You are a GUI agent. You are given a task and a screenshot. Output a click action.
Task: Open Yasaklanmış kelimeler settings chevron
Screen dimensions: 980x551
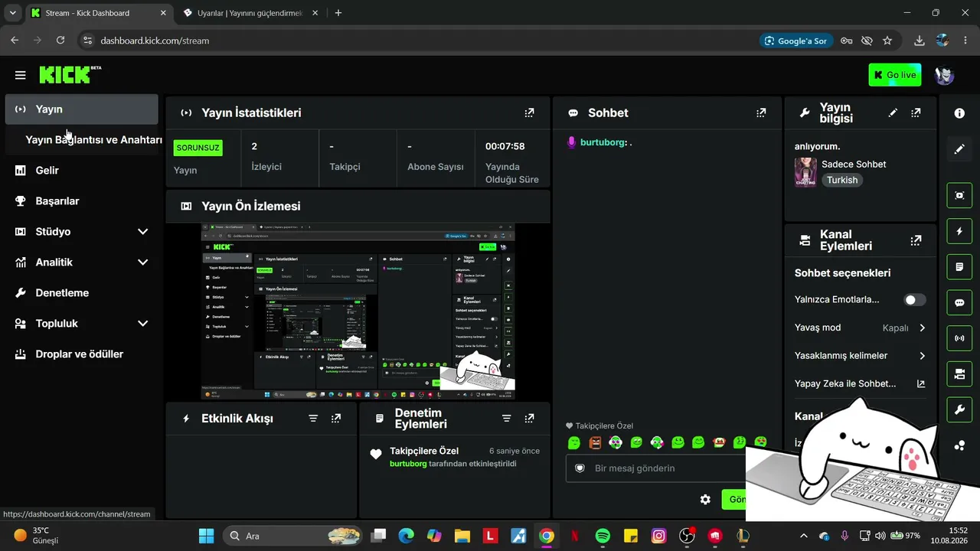[922, 356]
